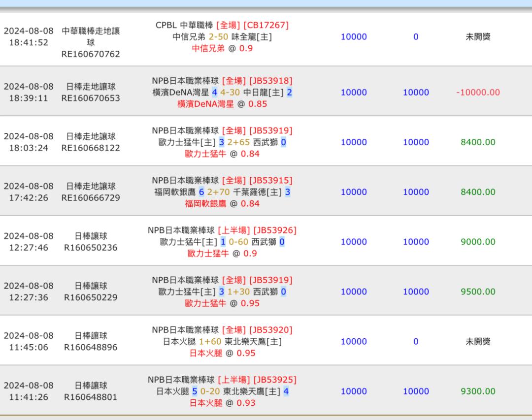The image size is (532, 420).
Task: Click game code [JB53925]
Action: 275,380
